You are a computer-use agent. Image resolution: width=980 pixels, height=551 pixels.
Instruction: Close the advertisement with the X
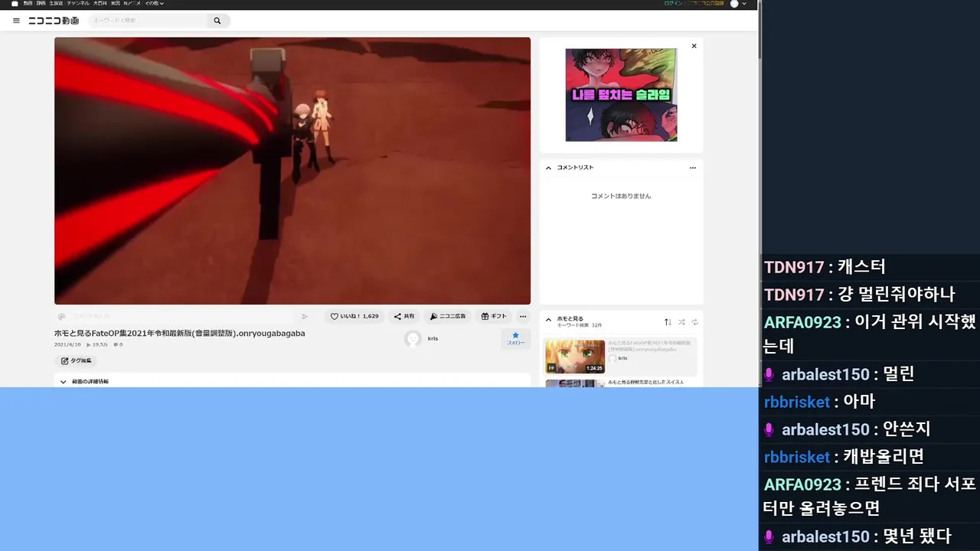(694, 46)
